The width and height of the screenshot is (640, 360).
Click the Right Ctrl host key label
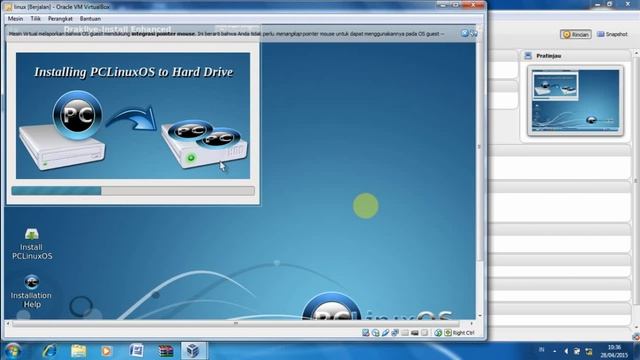coord(463,333)
